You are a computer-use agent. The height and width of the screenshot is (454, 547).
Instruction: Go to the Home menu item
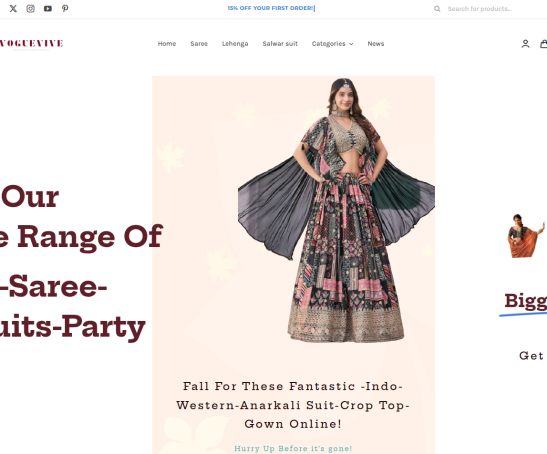(x=167, y=44)
